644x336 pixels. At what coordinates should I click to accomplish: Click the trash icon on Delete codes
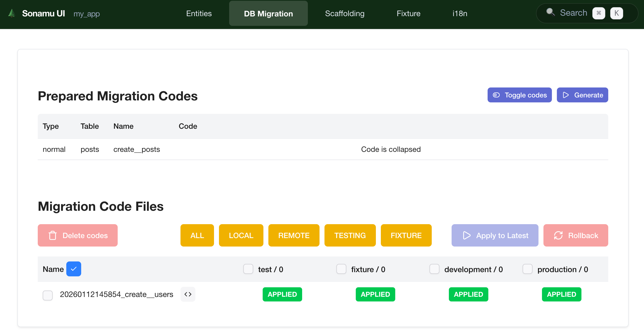pyautogui.click(x=52, y=235)
